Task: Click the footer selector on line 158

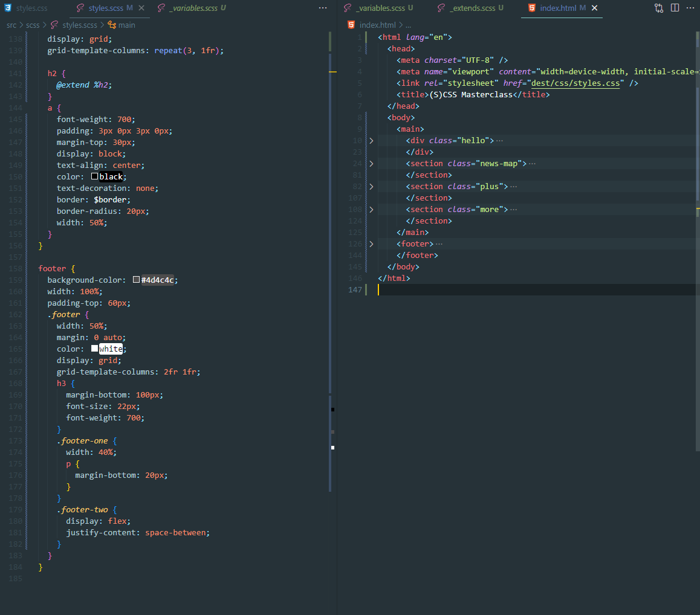Action: 52,268
